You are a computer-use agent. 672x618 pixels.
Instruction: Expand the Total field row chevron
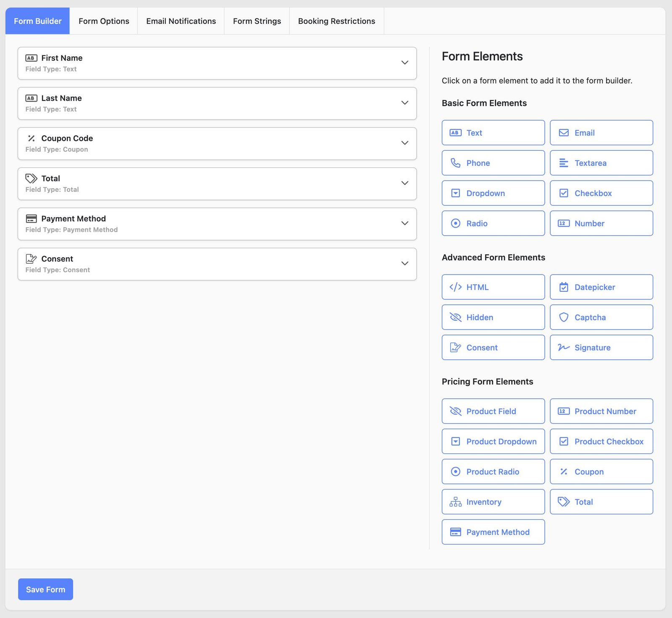tap(405, 183)
